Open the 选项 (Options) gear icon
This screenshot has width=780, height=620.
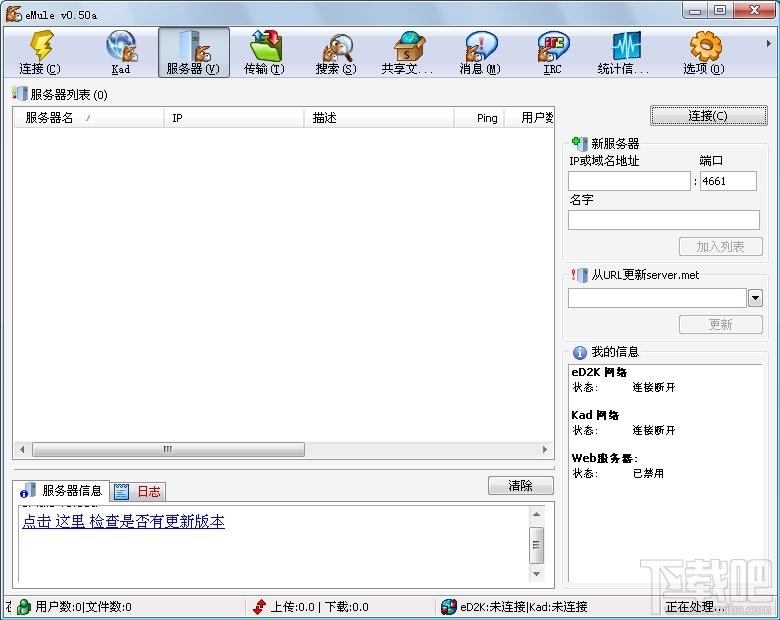point(704,52)
